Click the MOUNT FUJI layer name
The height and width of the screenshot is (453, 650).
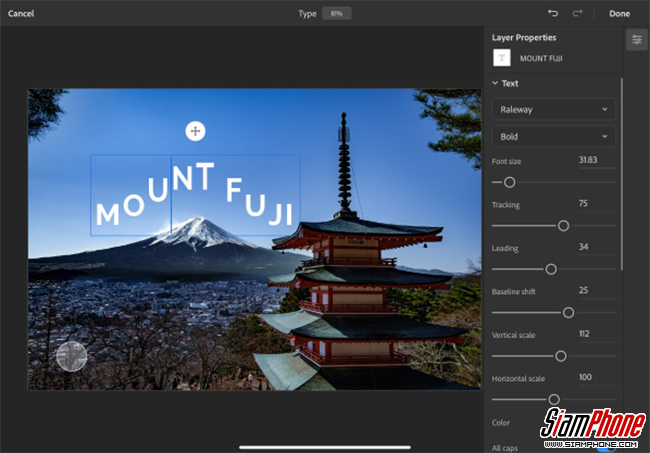tap(541, 58)
